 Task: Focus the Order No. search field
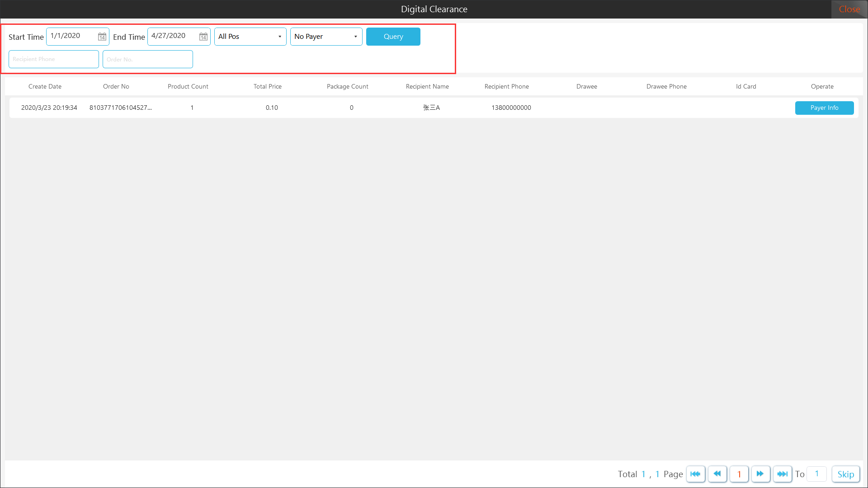(148, 59)
